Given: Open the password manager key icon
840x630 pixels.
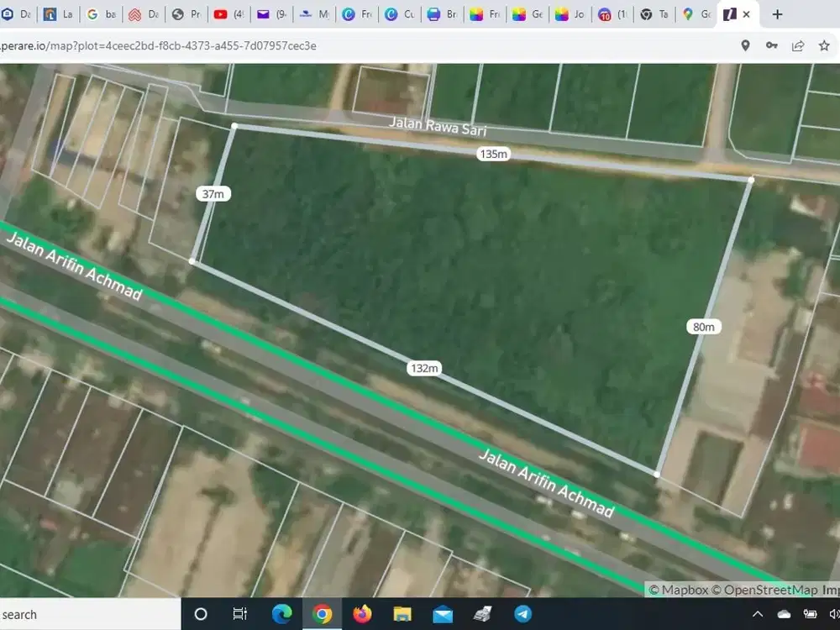Looking at the screenshot, I should (x=772, y=46).
